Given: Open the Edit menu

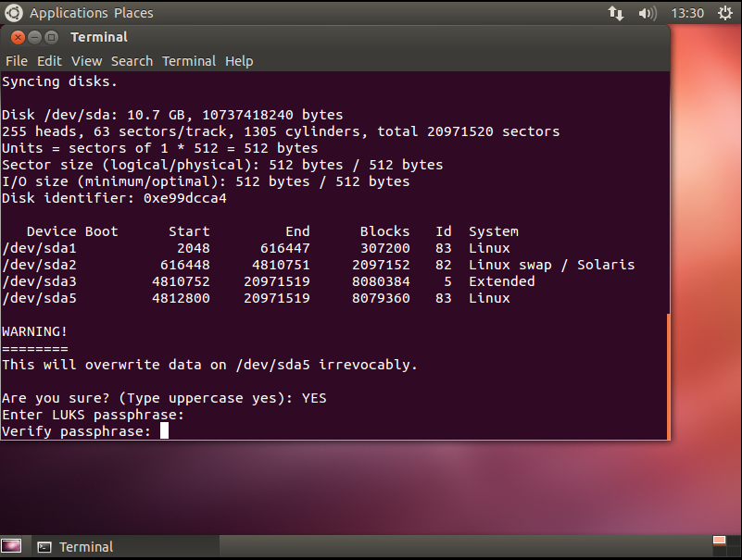Looking at the screenshot, I should tap(49, 60).
